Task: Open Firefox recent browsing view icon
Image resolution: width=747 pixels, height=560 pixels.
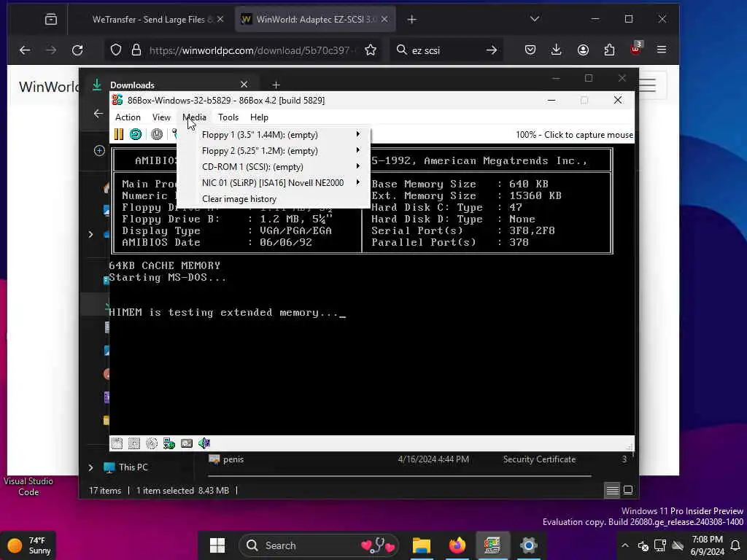Action: point(51,20)
